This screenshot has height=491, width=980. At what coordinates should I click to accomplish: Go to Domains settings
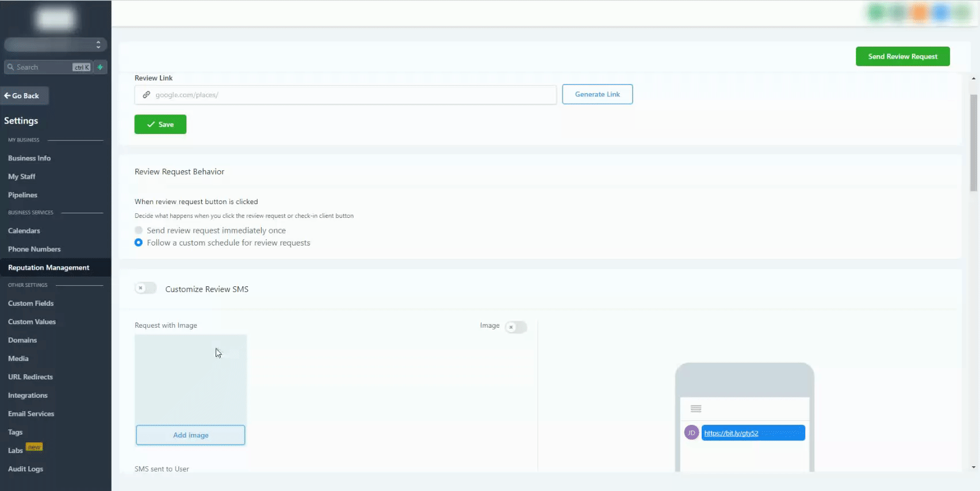pos(22,340)
